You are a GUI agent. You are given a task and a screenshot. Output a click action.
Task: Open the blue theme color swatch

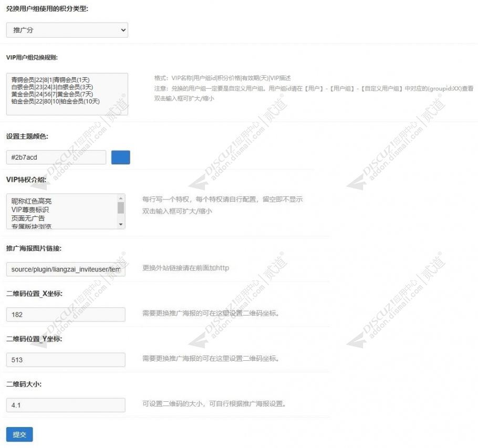[x=121, y=157]
